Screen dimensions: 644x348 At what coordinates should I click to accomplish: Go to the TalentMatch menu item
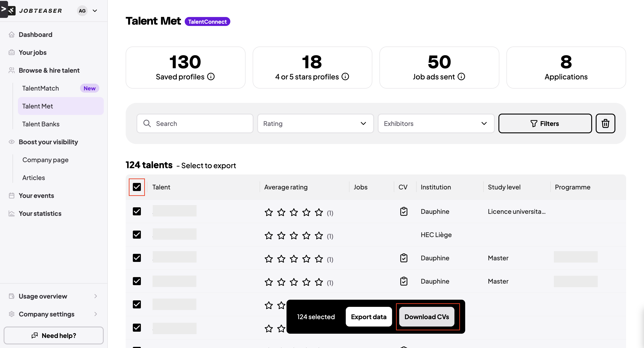(x=41, y=88)
